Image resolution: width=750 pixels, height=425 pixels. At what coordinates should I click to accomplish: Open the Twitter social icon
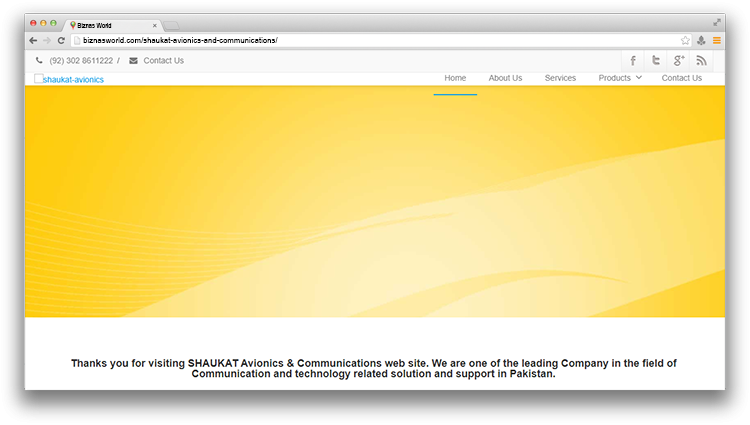click(x=655, y=61)
